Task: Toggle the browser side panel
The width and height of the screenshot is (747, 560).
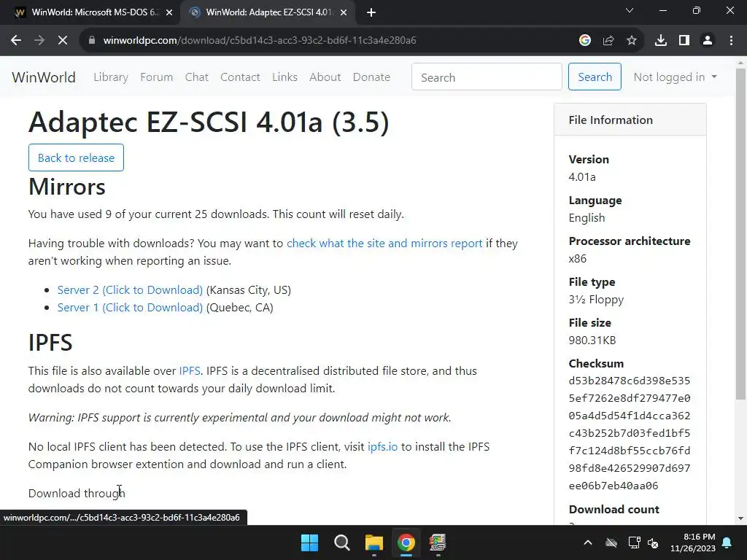Action: click(x=684, y=41)
